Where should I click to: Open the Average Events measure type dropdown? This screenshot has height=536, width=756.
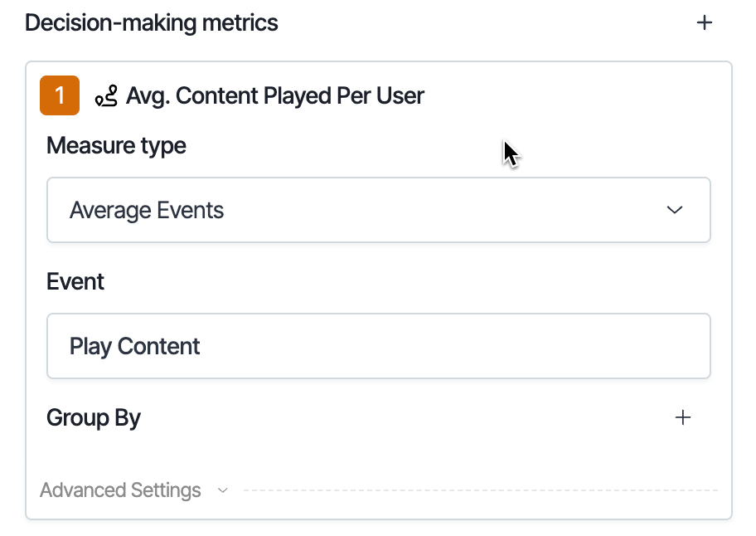click(379, 210)
